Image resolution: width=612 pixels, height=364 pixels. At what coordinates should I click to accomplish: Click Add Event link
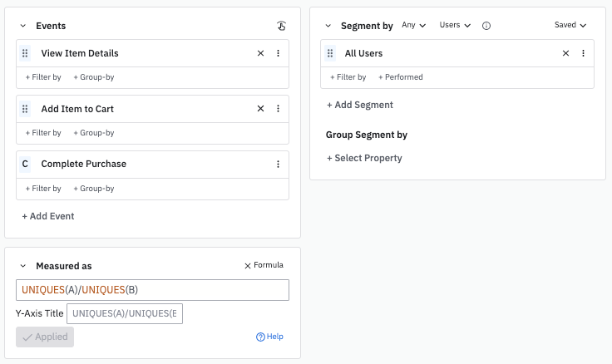(48, 216)
